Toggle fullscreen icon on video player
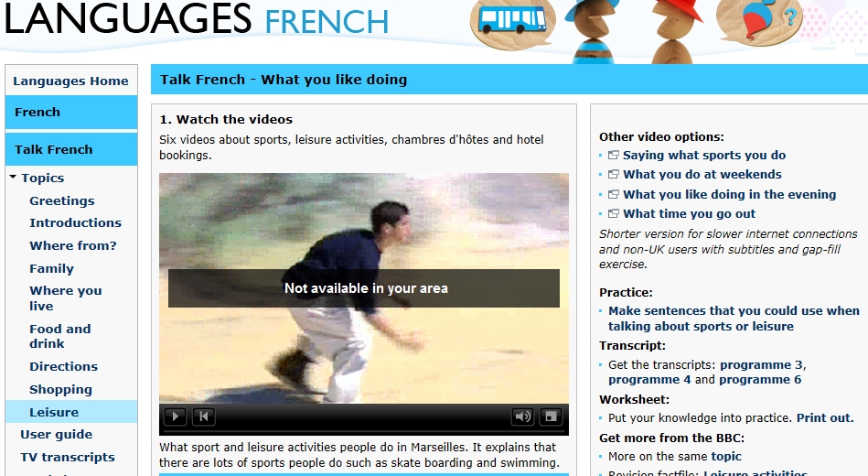868x476 pixels. tap(551, 416)
